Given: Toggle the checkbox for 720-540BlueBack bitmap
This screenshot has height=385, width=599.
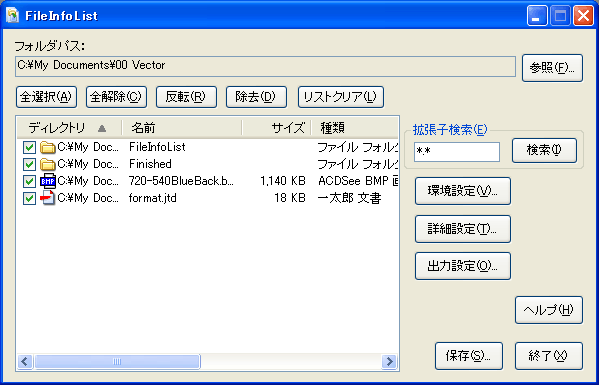Looking at the screenshot, I should [x=29, y=181].
